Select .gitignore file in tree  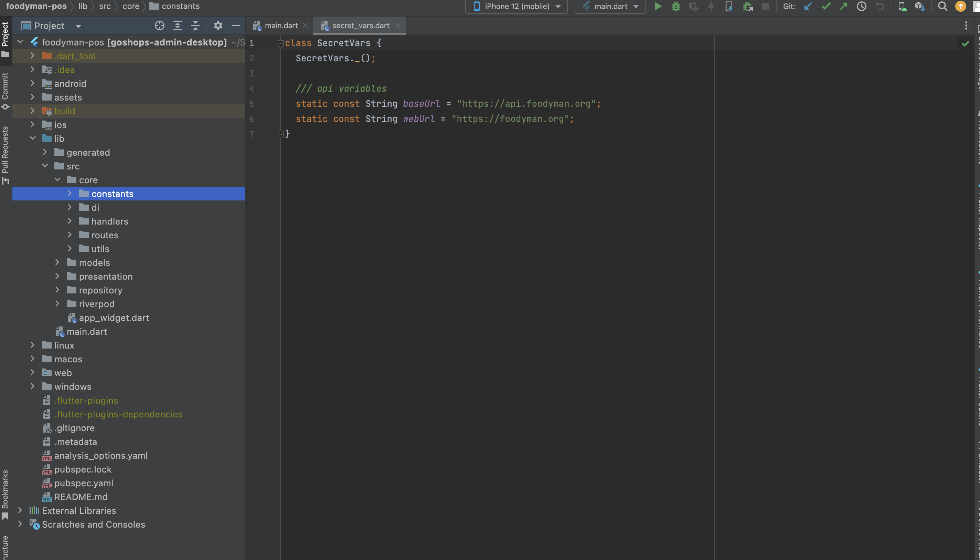[x=74, y=428]
